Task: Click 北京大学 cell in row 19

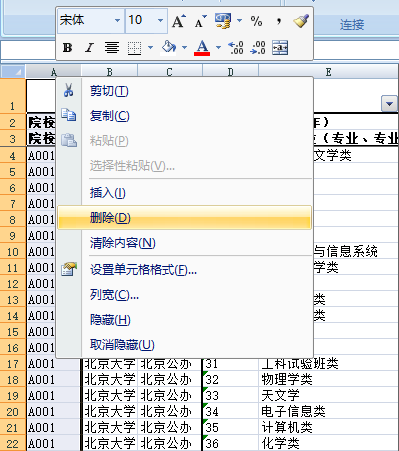Action: coord(109,395)
